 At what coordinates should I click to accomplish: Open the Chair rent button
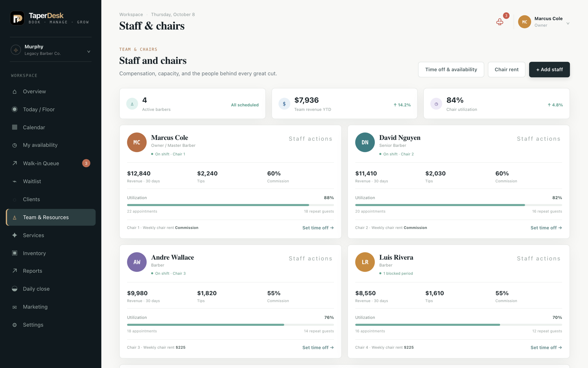[x=506, y=70]
